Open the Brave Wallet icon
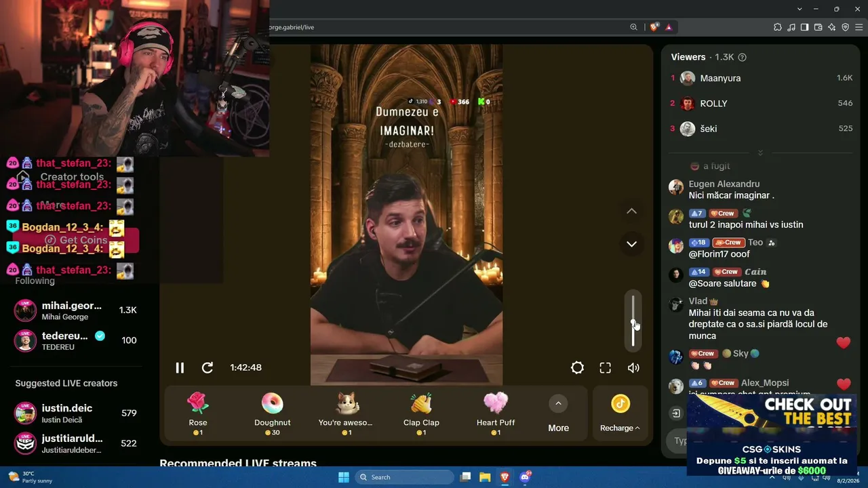The width and height of the screenshot is (868, 488). point(818,27)
